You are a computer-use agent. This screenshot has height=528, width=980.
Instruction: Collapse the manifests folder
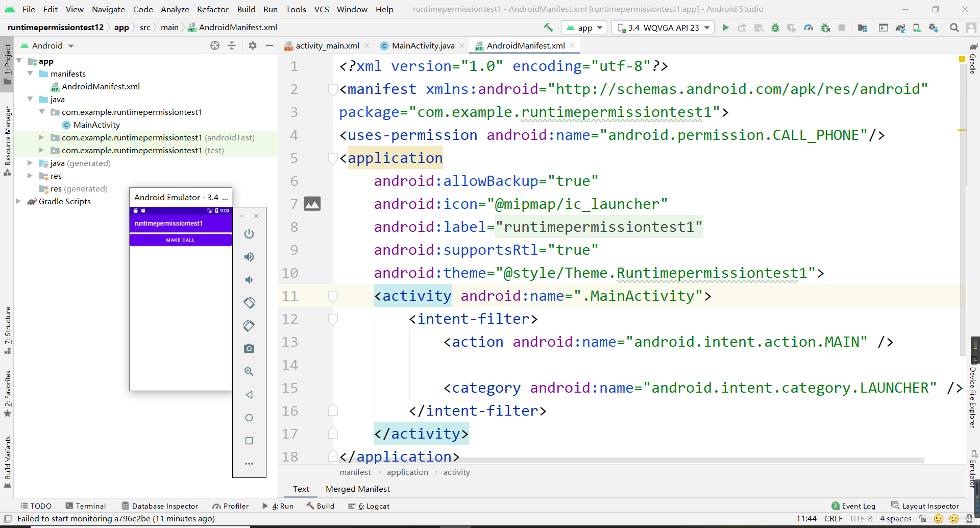[x=30, y=74]
